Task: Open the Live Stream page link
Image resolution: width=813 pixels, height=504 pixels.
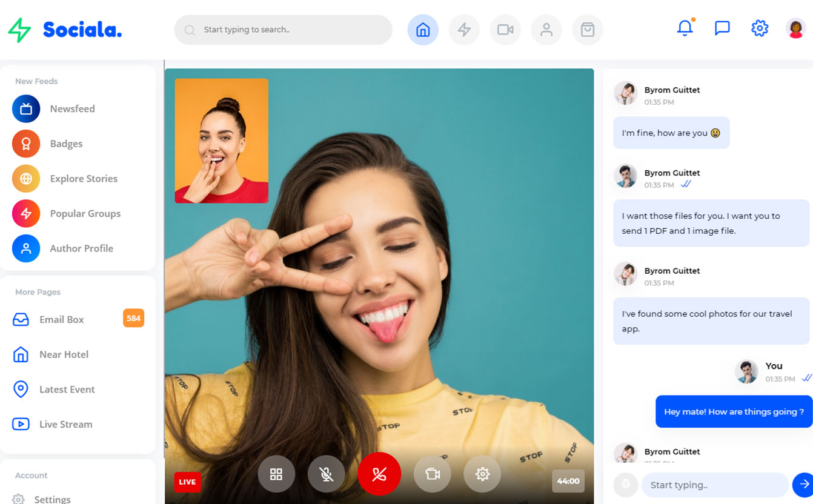Action: tap(65, 424)
